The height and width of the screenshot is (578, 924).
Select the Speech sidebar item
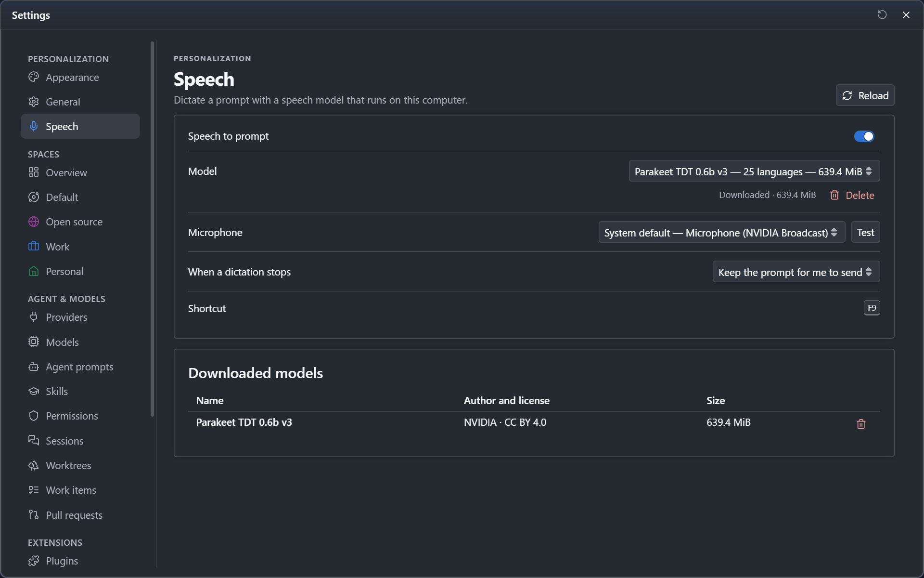tap(80, 126)
